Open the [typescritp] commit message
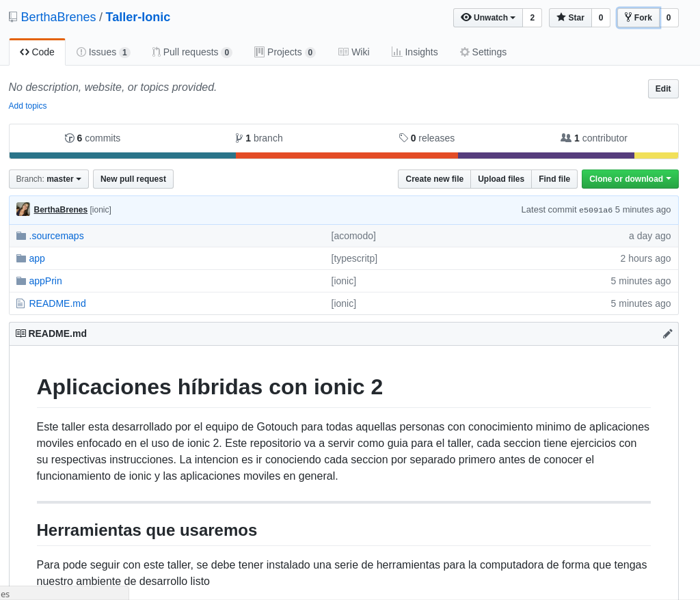Screen dimensions: 700x600 (x=355, y=258)
